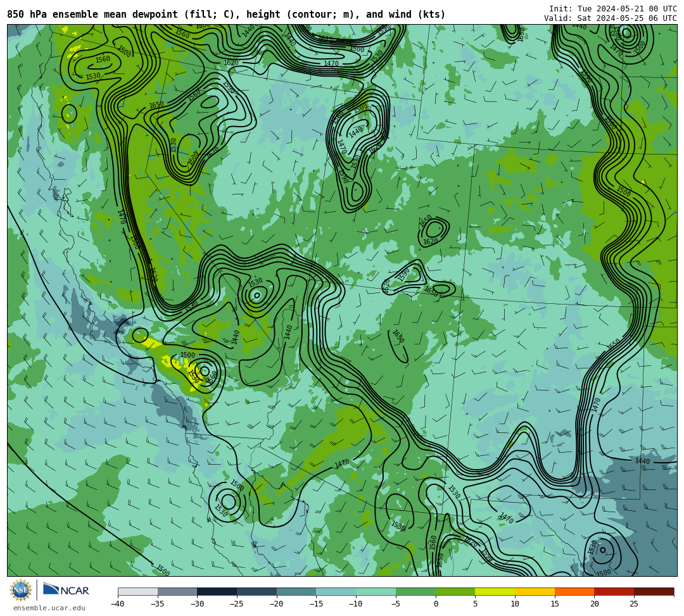Click the slate gray colorbar swatch for -35 to -30

point(177,591)
